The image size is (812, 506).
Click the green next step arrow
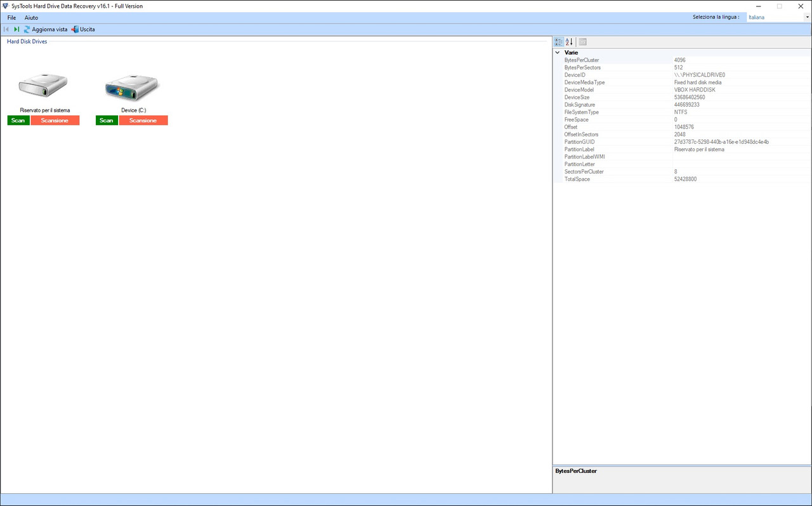pos(16,29)
